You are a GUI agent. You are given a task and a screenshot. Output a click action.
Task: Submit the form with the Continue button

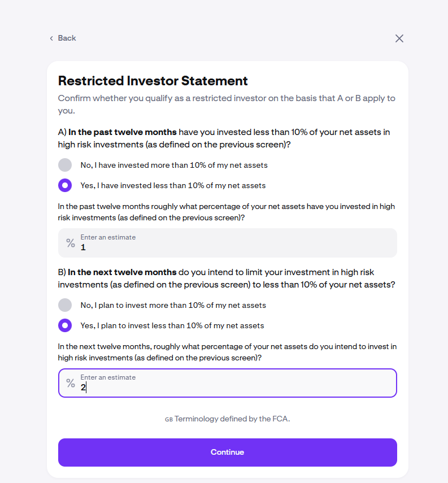pyautogui.click(x=227, y=452)
